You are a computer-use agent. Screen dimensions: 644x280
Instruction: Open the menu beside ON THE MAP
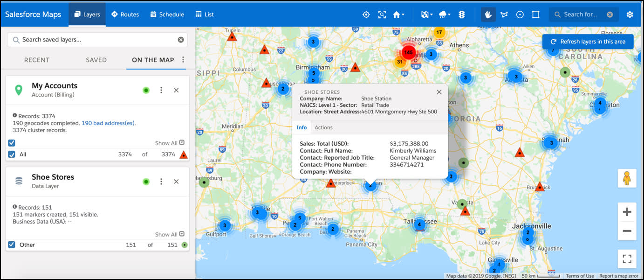tap(183, 60)
